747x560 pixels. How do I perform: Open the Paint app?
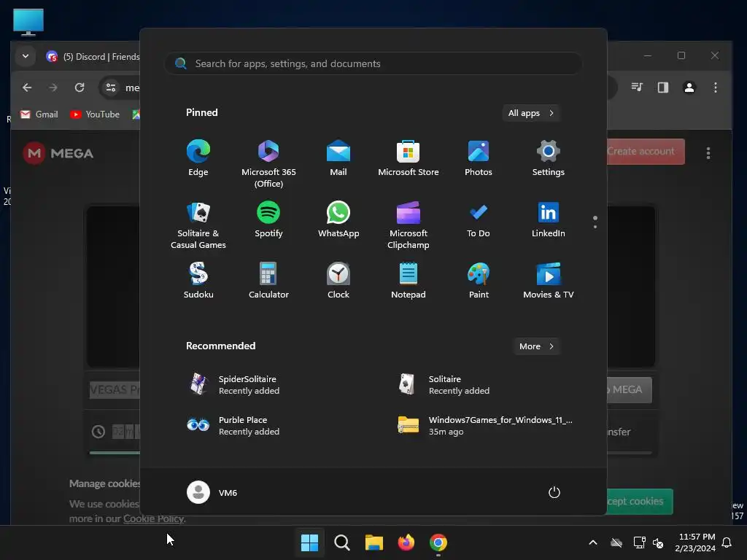pyautogui.click(x=479, y=281)
